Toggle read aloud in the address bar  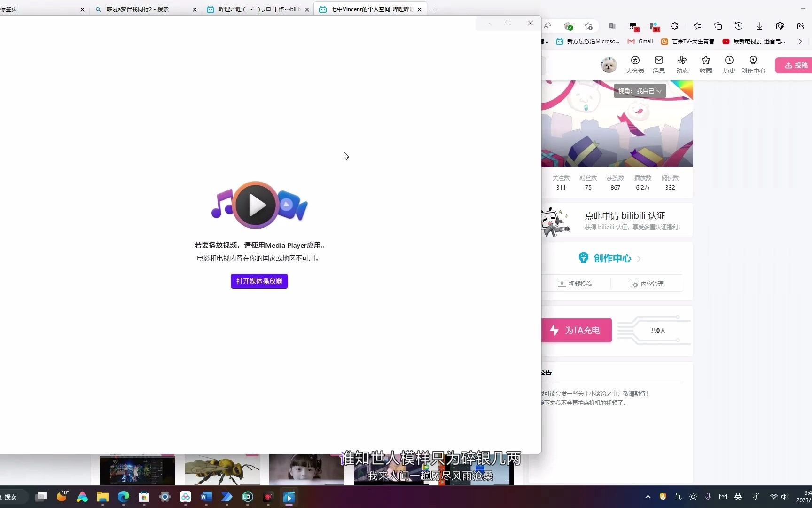coord(547,26)
